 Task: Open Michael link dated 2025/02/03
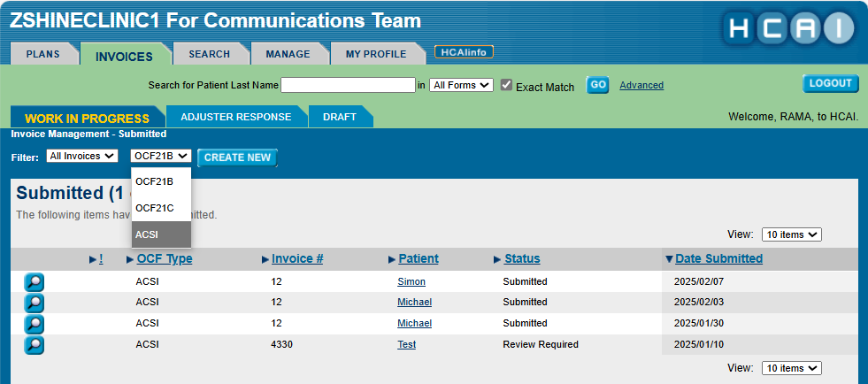coord(415,302)
